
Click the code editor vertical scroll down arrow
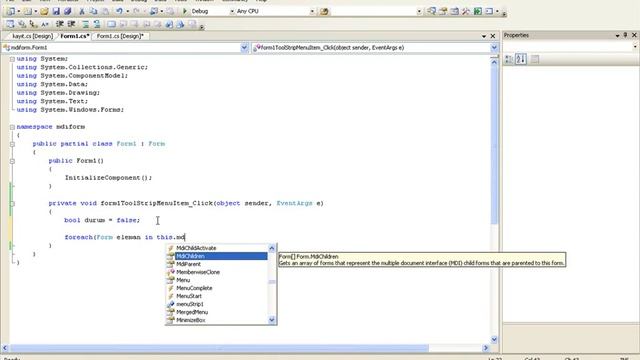(494, 339)
